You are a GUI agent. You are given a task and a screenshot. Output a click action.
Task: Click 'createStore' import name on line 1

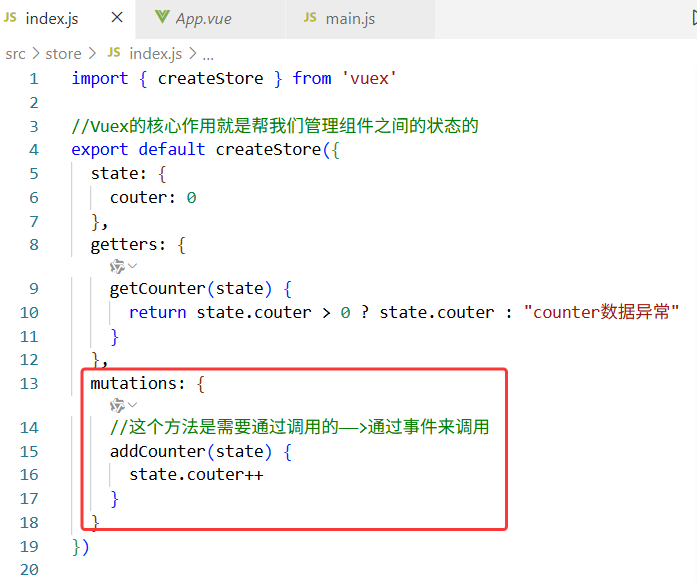[210, 79]
